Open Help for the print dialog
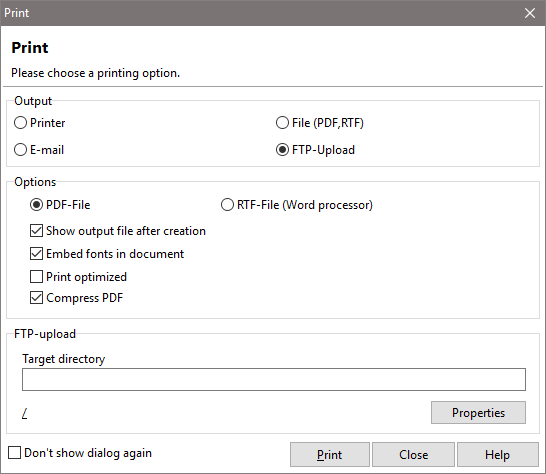Viewport: 546px width, 474px height. click(498, 454)
